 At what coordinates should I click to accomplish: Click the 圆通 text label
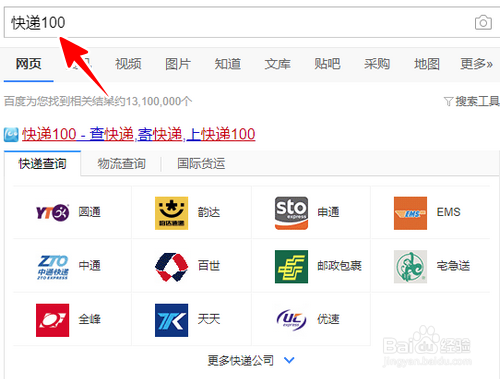(x=89, y=212)
